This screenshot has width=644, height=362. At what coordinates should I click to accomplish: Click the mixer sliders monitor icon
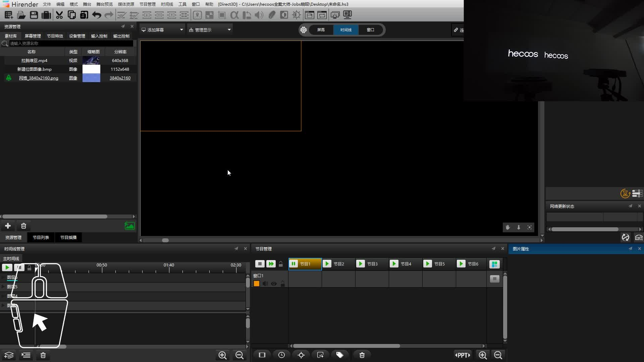tap(347, 15)
